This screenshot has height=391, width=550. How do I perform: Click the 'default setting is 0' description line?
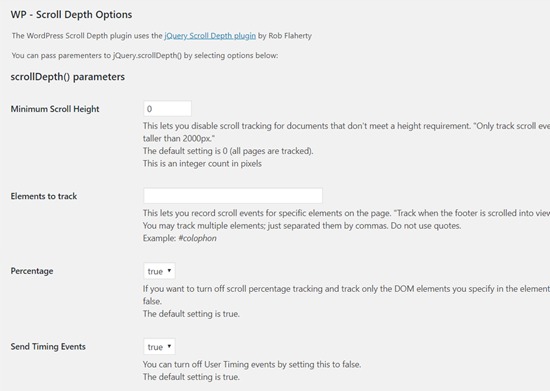point(228,151)
